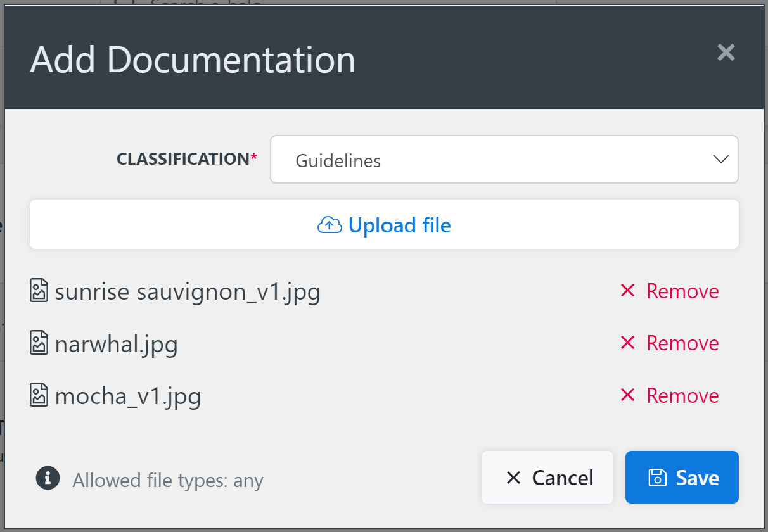Click the cloud upload icon
Image resolution: width=768 pixels, height=532 pixels.
pyautogui.click(x=330, y=225)
